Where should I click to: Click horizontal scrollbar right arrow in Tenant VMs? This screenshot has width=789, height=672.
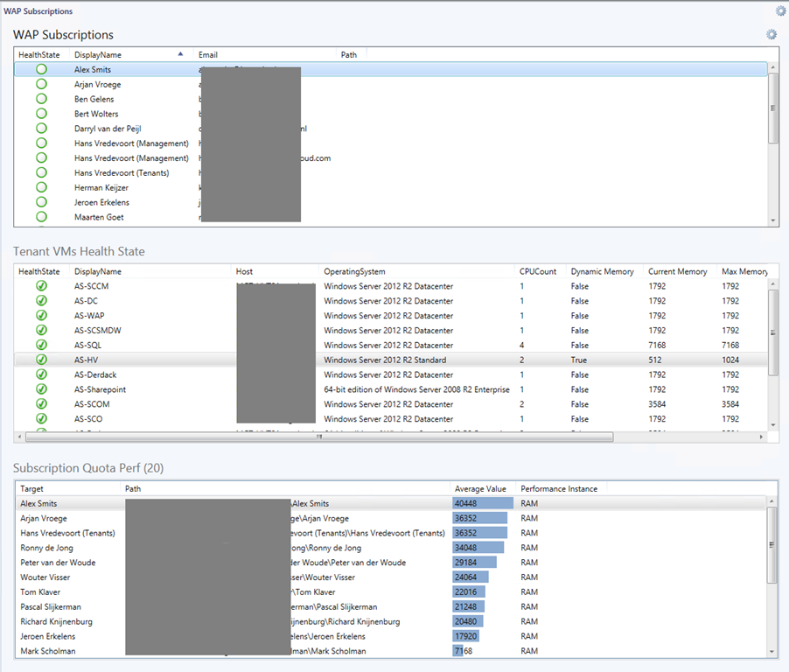[x=761, y=437]
